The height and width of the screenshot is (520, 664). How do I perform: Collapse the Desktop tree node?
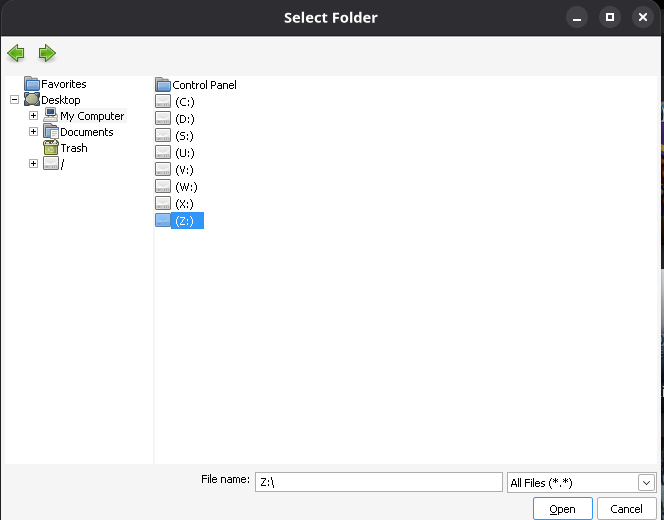click(x=14, y=100)
